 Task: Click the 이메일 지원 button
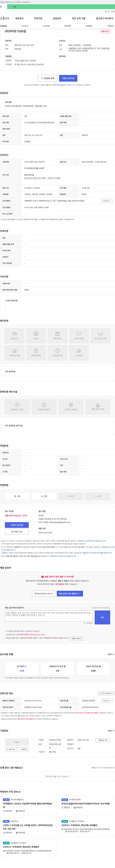(x=17, y=532)
